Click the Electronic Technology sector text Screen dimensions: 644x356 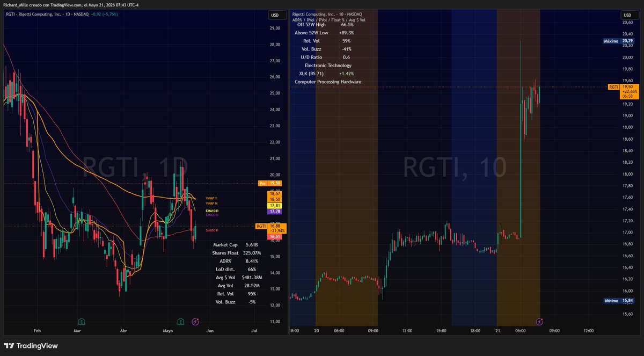pos(327,65)
